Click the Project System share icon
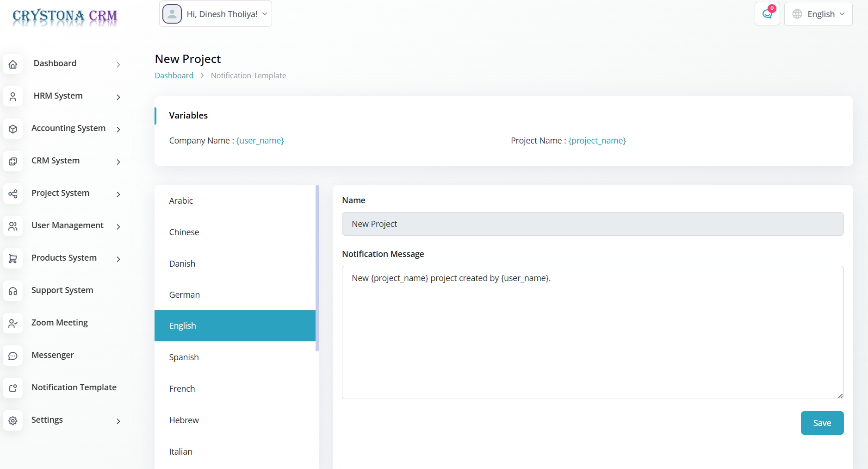The image size is (868, 469). [13, 194]
